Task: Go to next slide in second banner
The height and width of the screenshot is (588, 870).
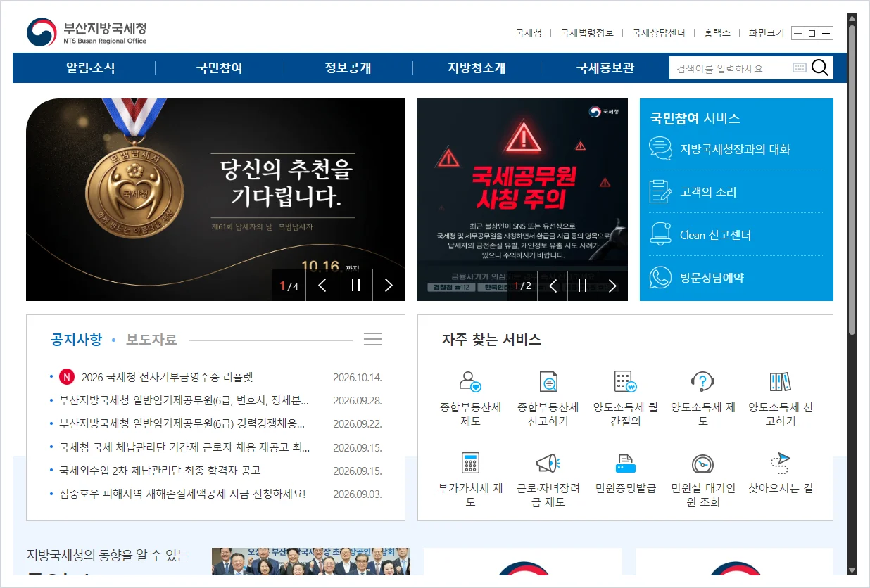Action: coord(612,285)
